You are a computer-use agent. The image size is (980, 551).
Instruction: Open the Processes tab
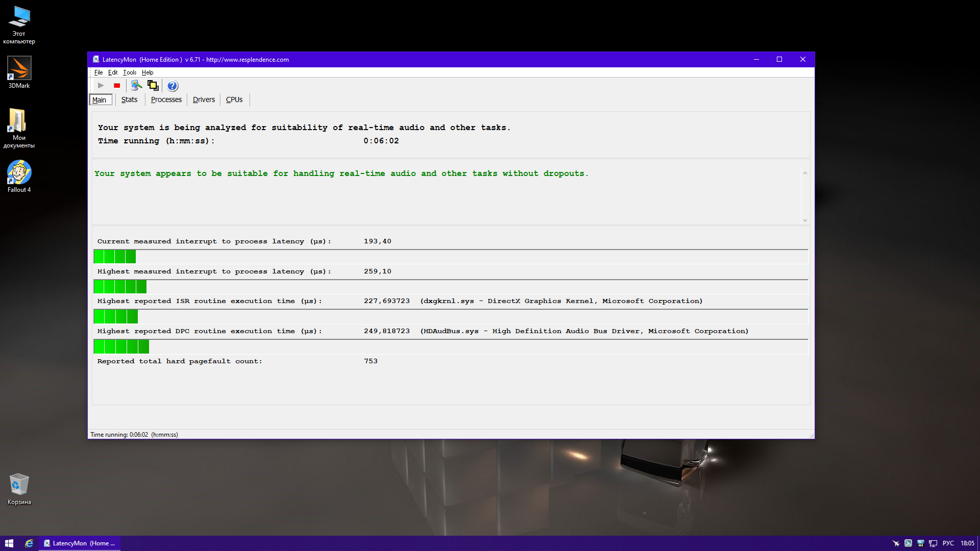[166, 99]
